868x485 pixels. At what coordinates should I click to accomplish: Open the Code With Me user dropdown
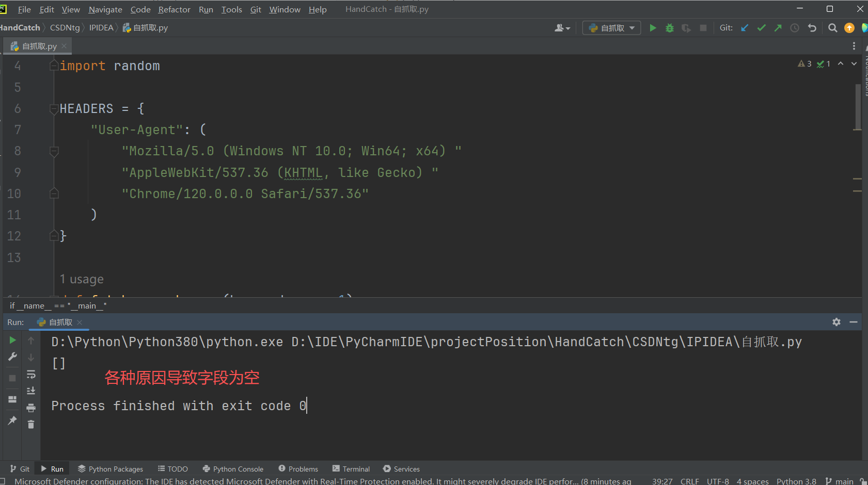click(x=562, y=28)
